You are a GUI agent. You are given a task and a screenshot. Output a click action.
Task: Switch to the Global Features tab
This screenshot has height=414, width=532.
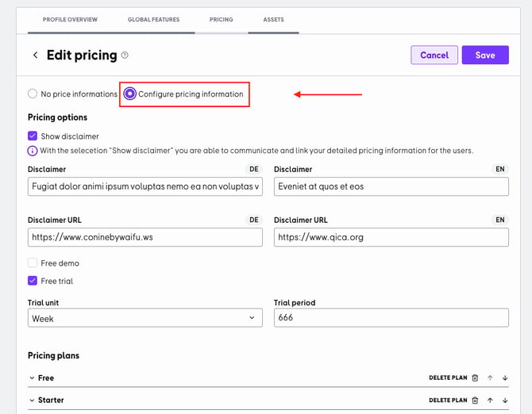point(153,20)
